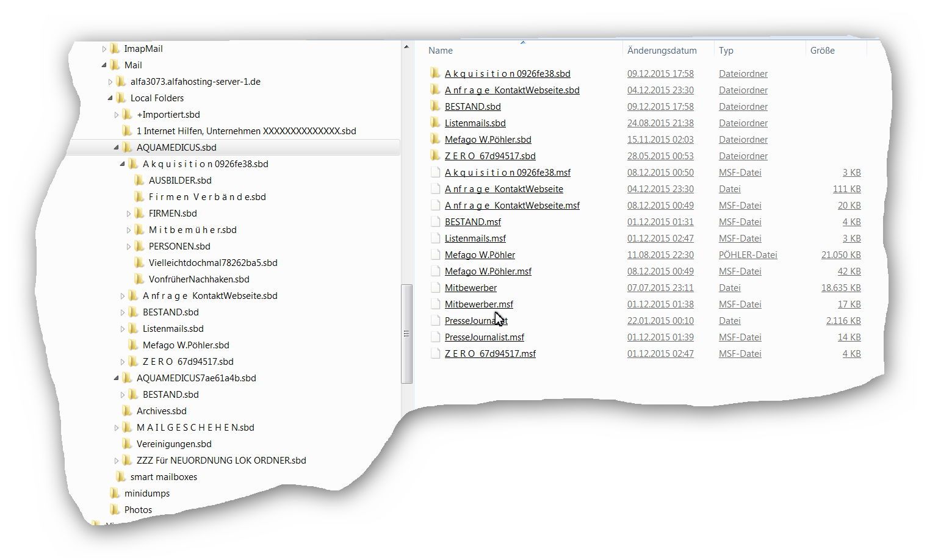Image resolution: width=927 pixels, height=560 pixels.
Task: Click the date 07.07.2015 23:11
Action: coord(660,287)
